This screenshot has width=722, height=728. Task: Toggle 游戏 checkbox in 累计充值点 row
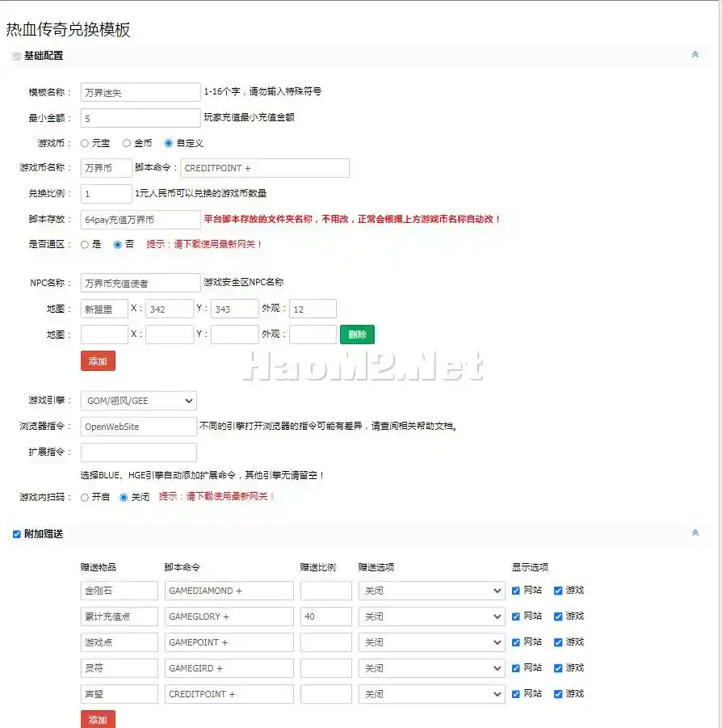point(558,616)
